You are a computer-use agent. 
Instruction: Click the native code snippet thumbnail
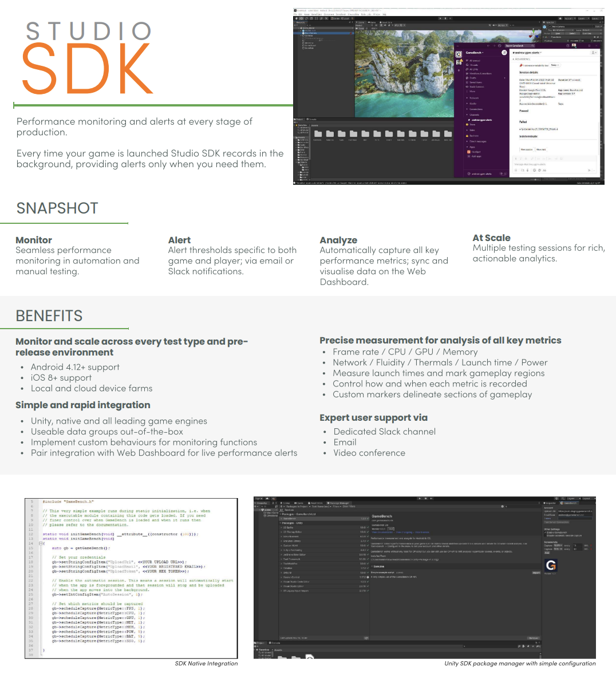131,578
